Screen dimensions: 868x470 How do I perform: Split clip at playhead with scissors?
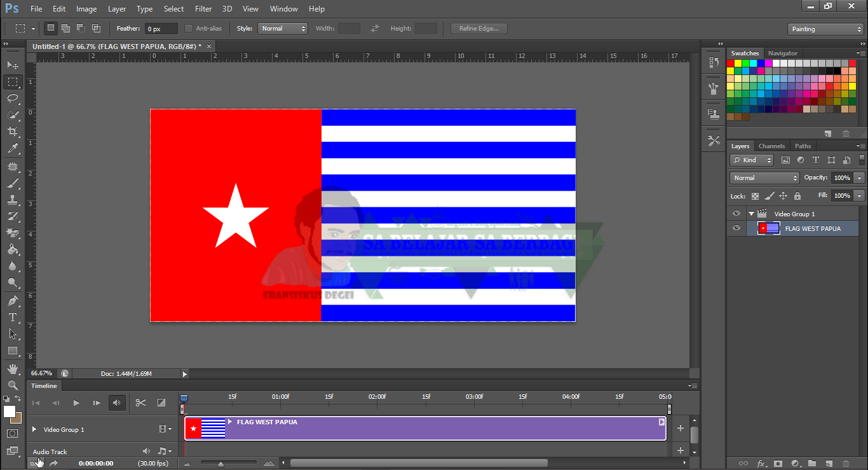(140, 403)
